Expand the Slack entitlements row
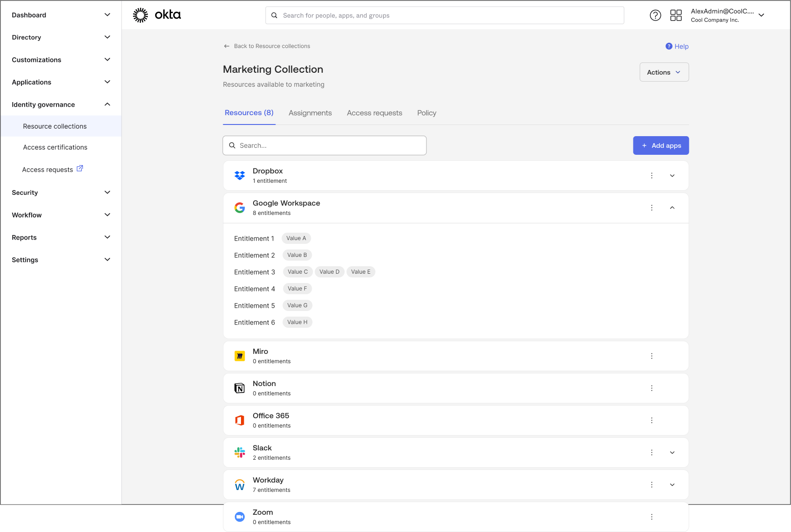This screenshot has width=791, height=532. pyautogui.click(x=672, y=452)
